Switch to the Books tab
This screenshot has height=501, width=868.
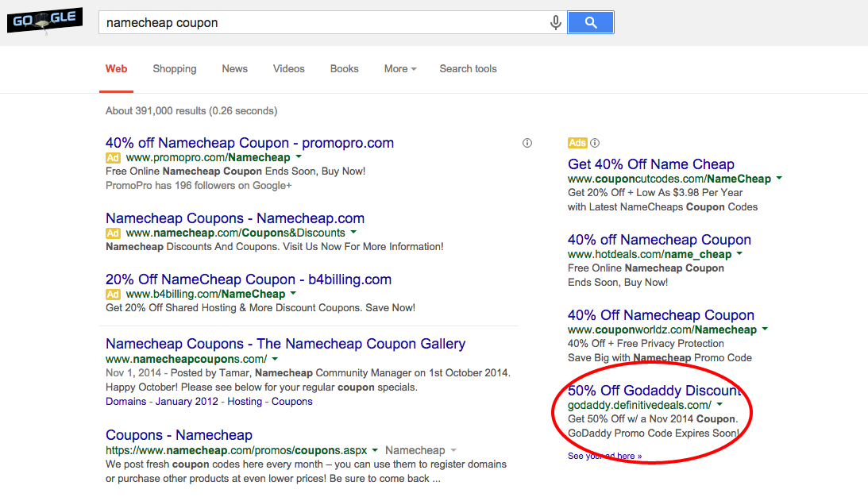[345, 68]
